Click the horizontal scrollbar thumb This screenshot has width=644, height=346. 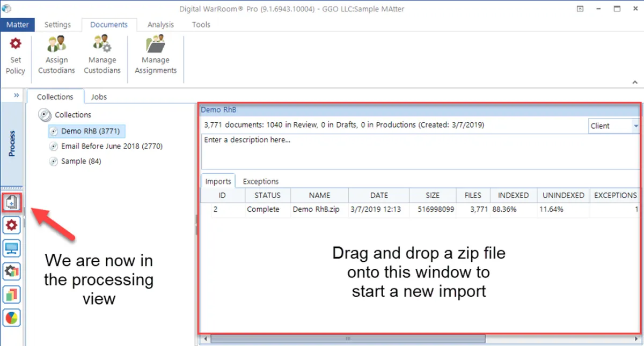(348, 339)
